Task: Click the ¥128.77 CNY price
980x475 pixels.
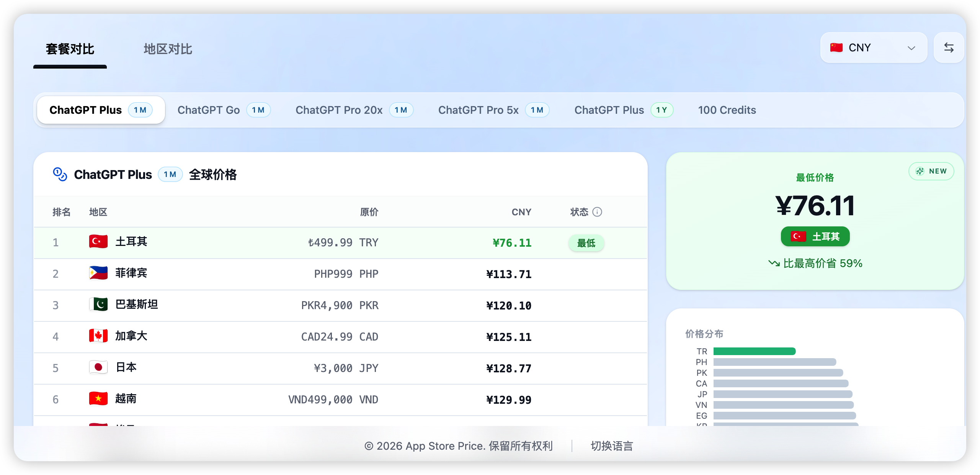Action: click(x=509, y=369)
